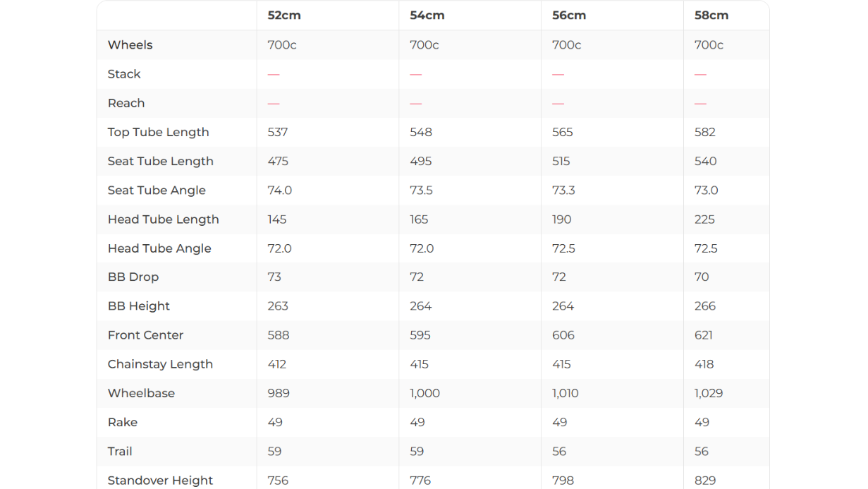
Task: Click the 54cm column header
Action: coord(427,16)
